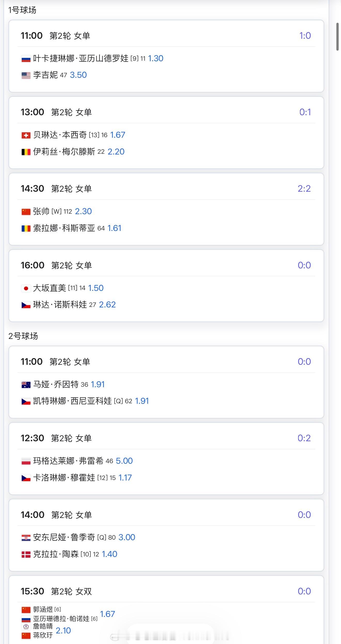Click the US flag next to 李吉妮

point(26,75)
